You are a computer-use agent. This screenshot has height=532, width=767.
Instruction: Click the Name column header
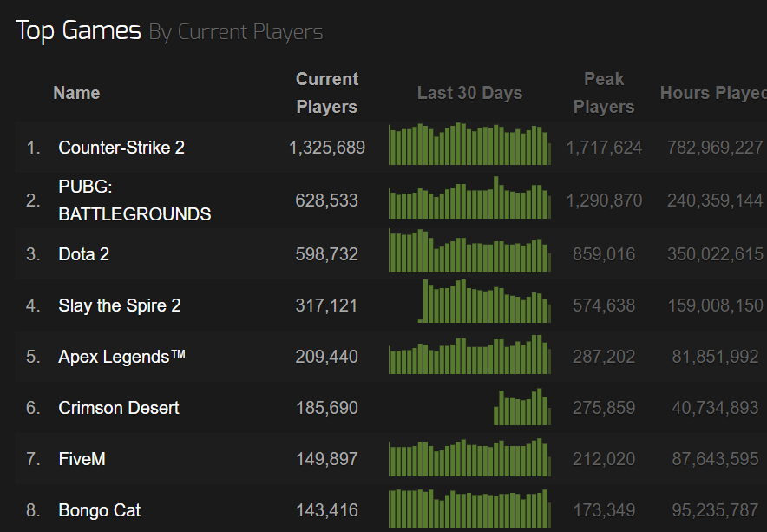pos(76,93)
